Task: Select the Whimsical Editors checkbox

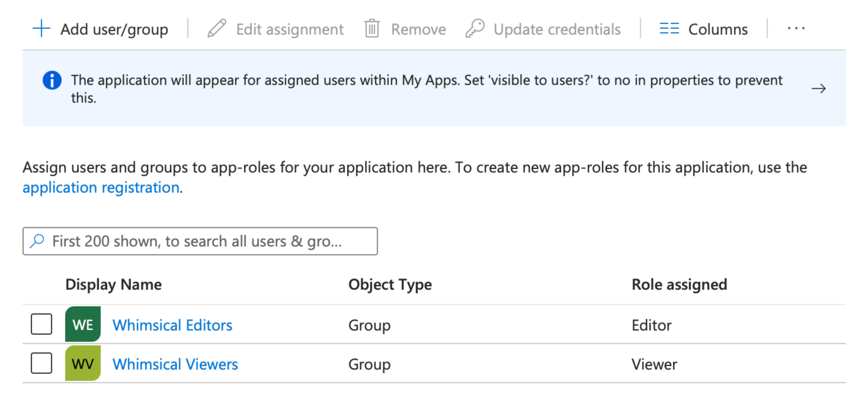Action: point(41,324)
